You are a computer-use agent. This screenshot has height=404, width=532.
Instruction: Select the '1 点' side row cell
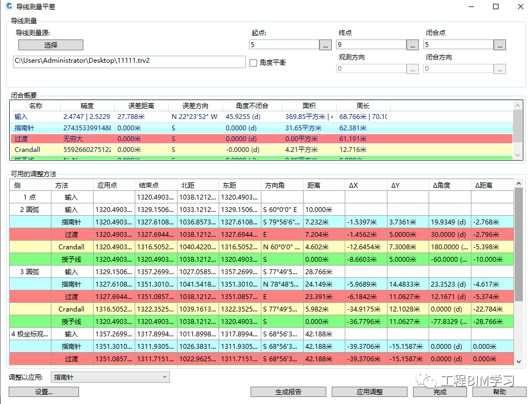coord(30,197)
